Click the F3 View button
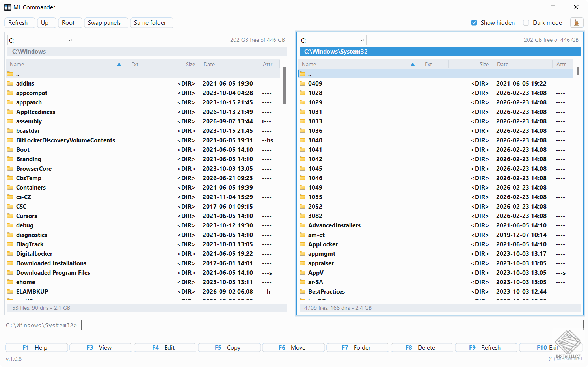The image size is (588, 367). (x=100, y=348)
